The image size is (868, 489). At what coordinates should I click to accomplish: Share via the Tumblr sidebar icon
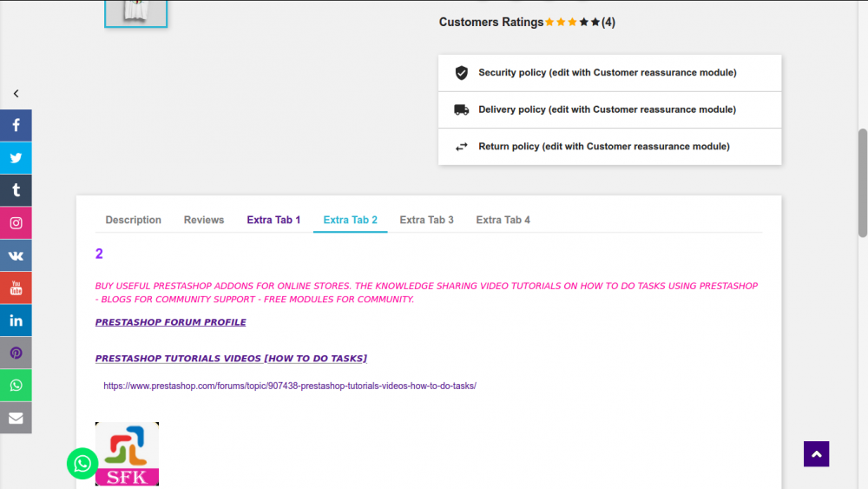pos(16,190)
